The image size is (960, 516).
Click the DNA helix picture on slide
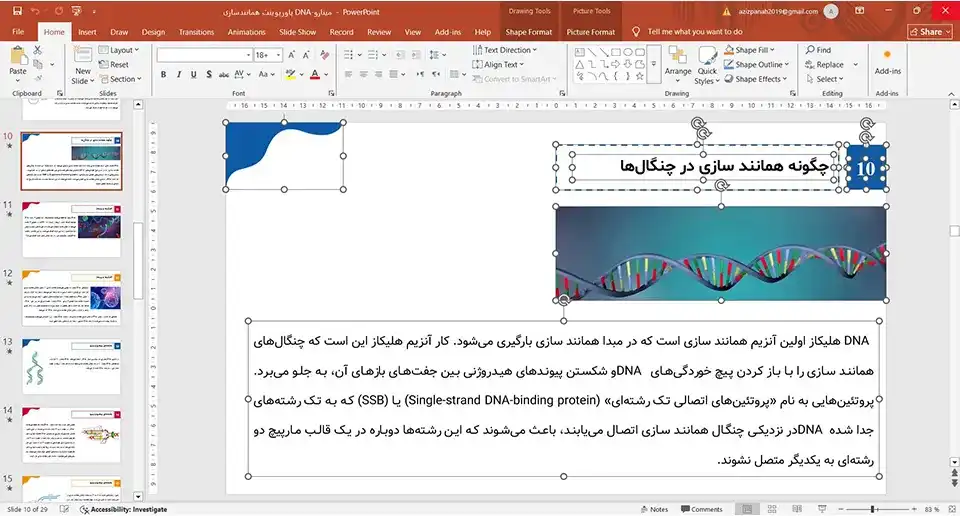coord(721,253)
